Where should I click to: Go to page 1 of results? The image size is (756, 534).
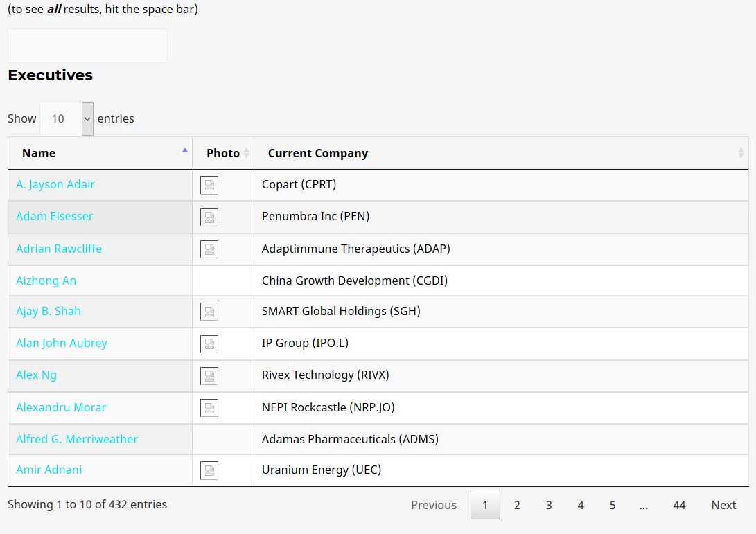tap(485, 505)
